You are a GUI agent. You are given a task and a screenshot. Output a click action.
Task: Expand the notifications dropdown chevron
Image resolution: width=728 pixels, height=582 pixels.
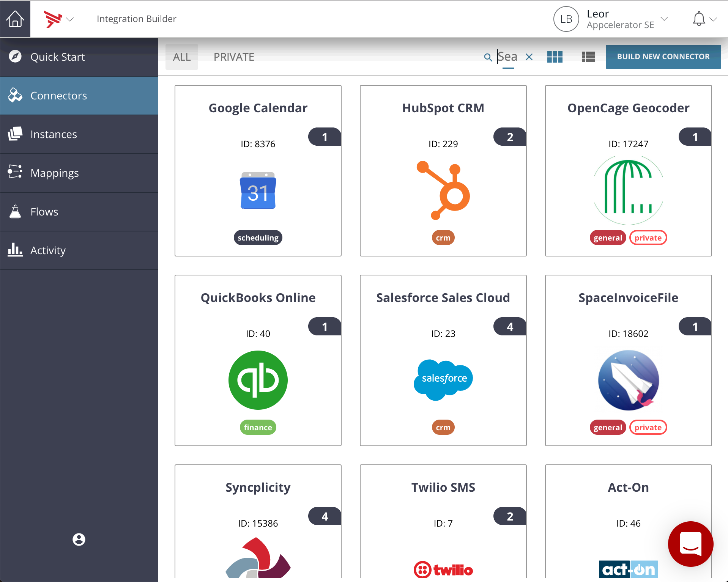(714, 19)
